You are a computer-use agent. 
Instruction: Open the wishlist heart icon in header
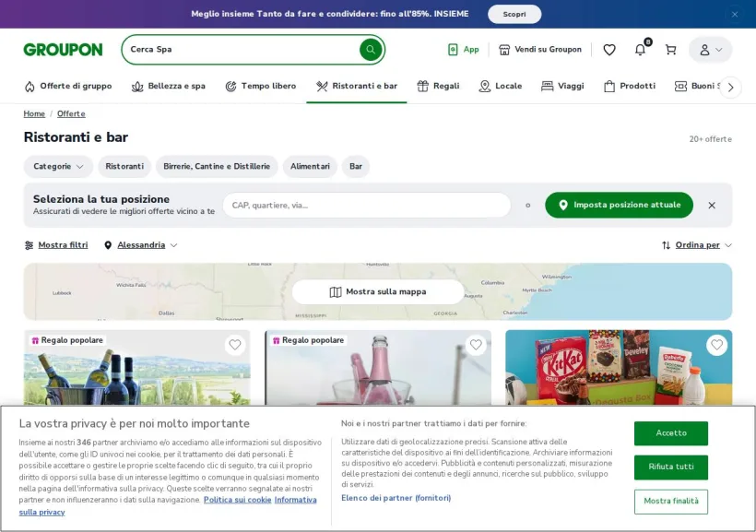(609, 49)
